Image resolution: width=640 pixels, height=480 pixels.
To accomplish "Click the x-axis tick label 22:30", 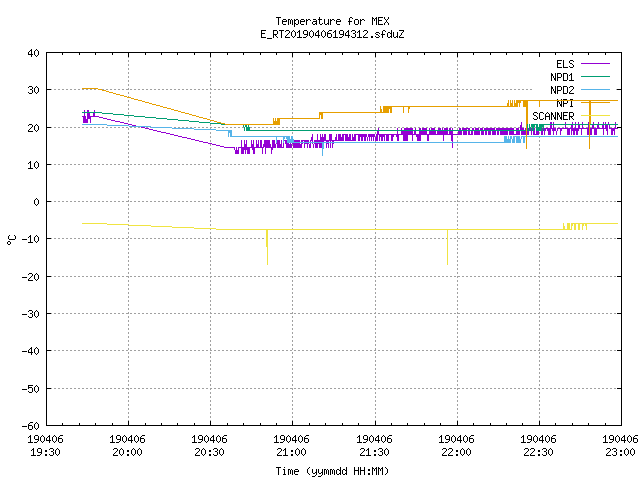I will pyautogui.click(x=538, y=452).
